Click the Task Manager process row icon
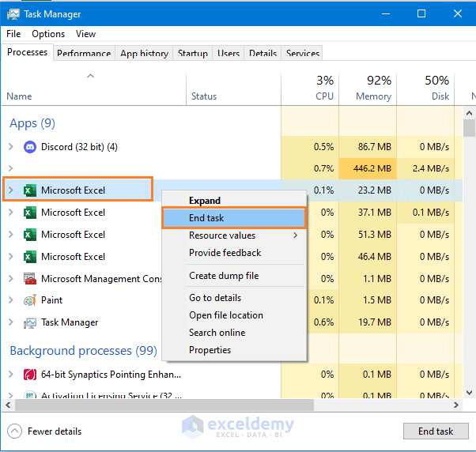The image size is (476, 452). point(30,322)
